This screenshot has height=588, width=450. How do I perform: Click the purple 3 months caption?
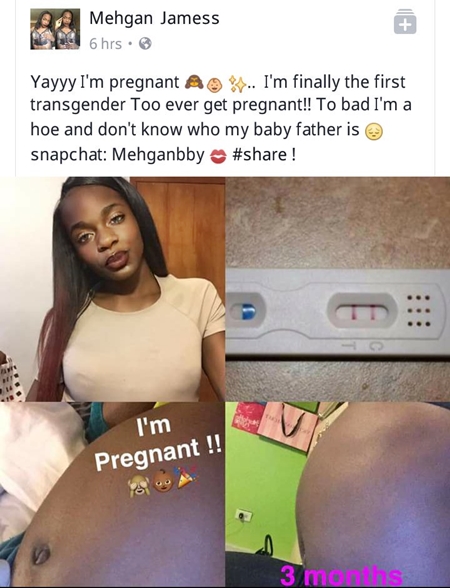coord(341,577)
